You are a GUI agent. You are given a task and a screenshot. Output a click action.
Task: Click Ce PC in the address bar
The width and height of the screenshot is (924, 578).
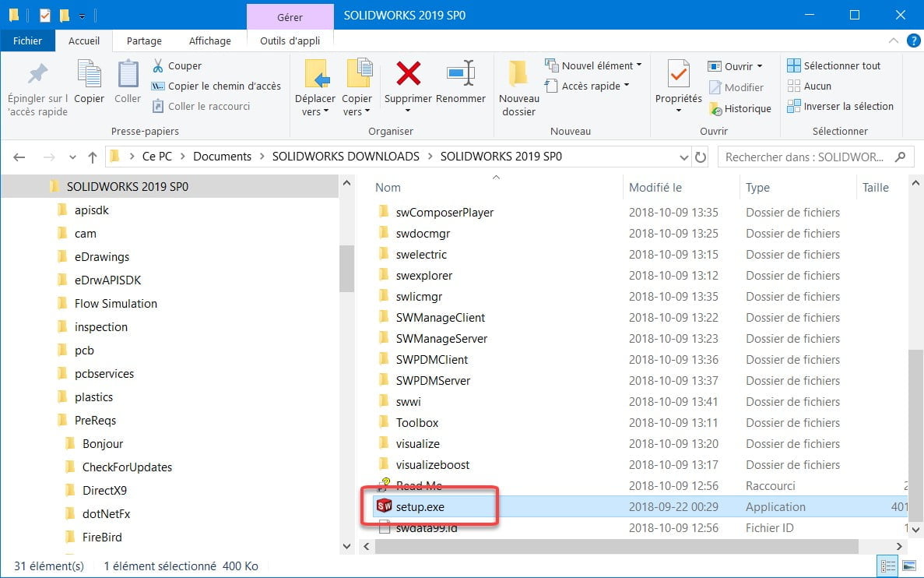(157, 157)
